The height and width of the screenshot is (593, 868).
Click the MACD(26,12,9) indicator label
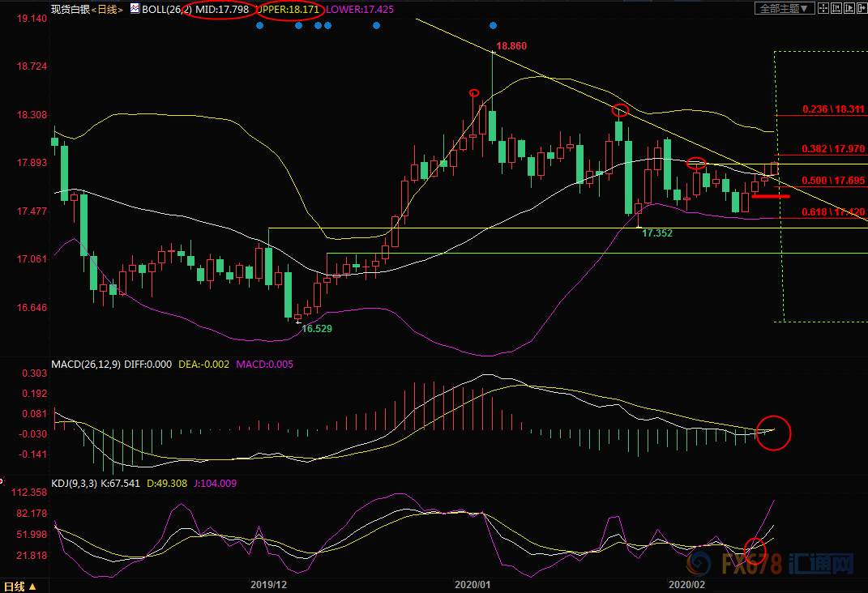click(85, 365)
